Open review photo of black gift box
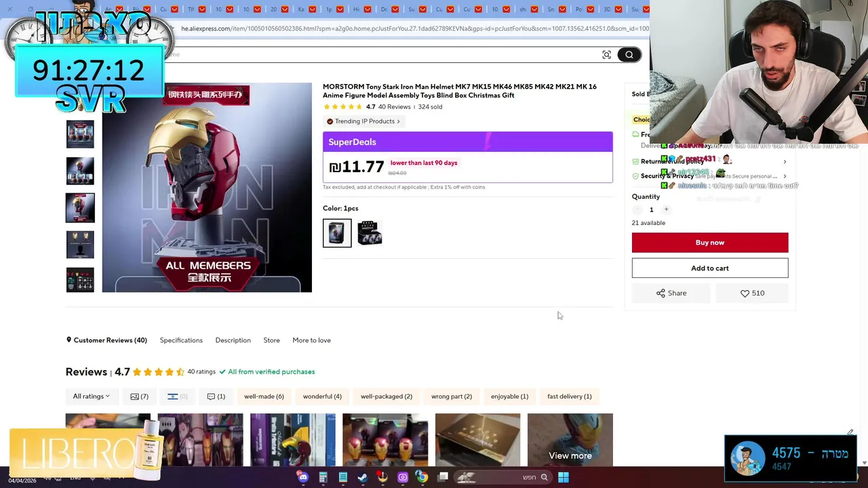Viewport: 868px width, 488px height. click(x=477, y=440)
